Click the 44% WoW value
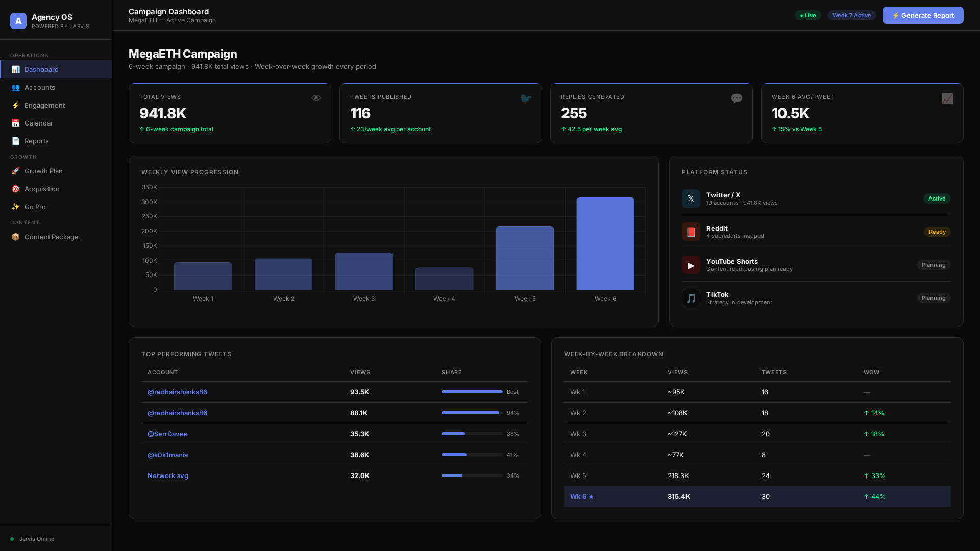 874,496
